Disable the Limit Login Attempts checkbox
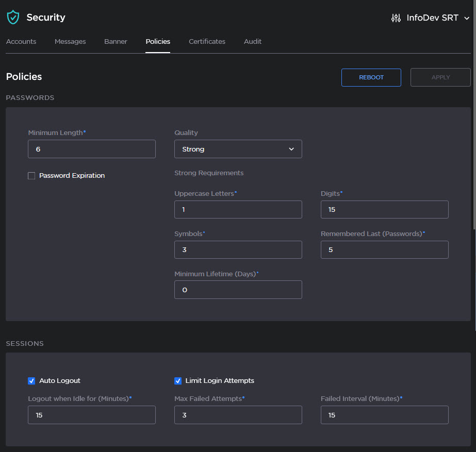This screenshot has width=476, height=452. coord(178,381)
